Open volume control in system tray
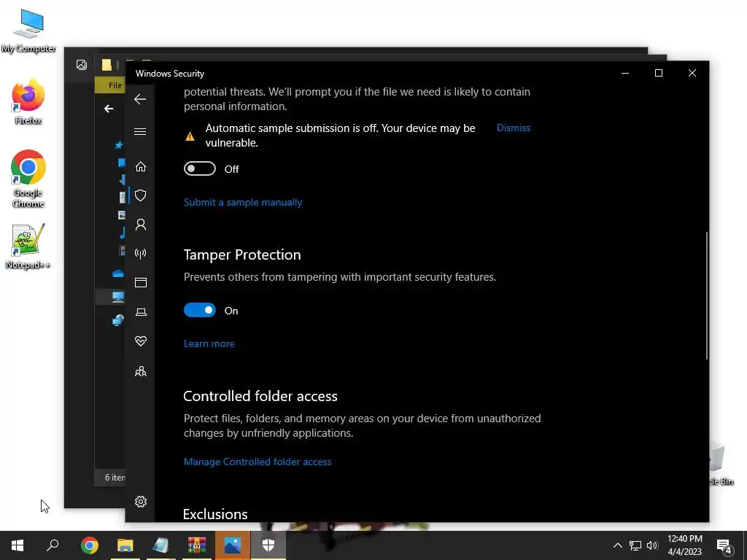 tap(652, 545)
